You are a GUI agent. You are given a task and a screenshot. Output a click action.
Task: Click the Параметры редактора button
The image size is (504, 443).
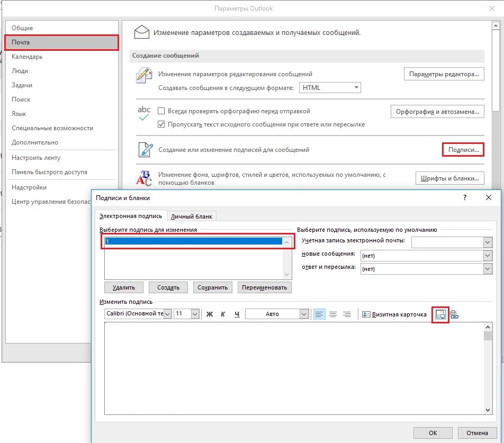coord(444,74)
